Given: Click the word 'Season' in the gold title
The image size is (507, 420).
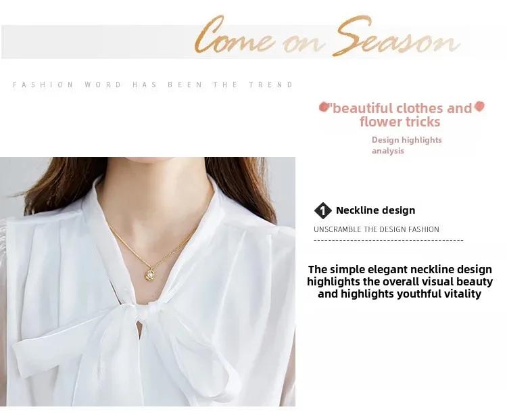Looking at the screenshot, I should pos(397,37).
